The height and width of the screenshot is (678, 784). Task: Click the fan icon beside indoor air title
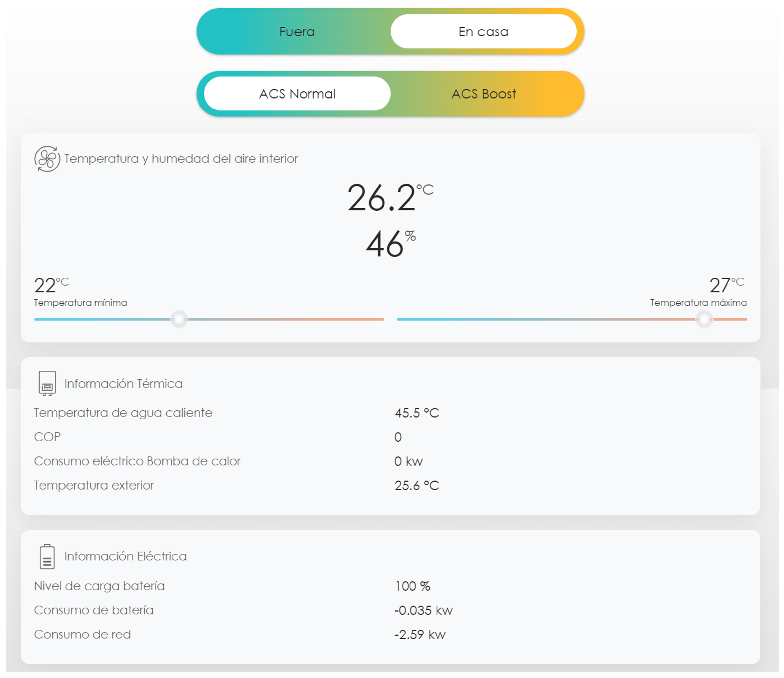tap(47, 159)
